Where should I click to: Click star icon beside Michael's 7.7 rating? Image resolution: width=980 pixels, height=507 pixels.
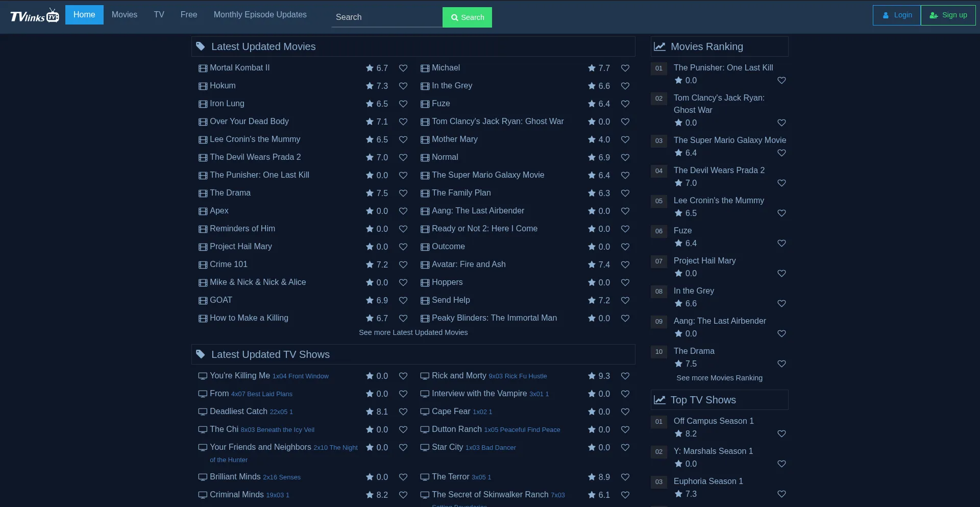click(x=592, y=68)
